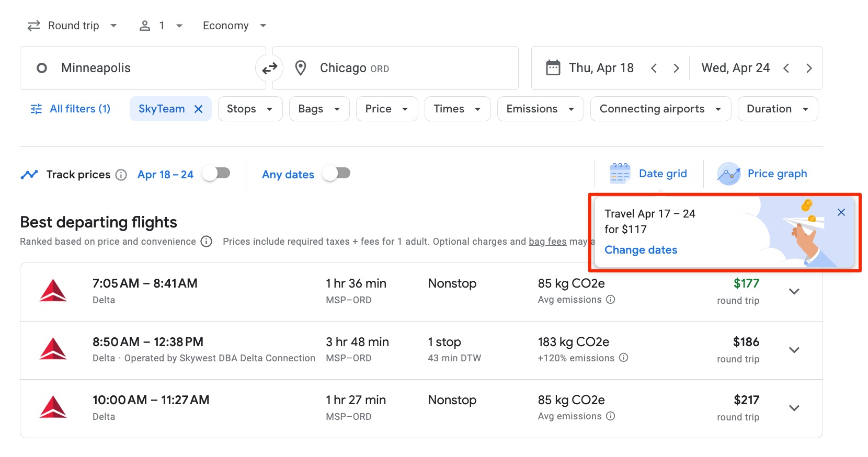Click the destination pin icon
868x457 pixels.
click(x=301, y=68)
